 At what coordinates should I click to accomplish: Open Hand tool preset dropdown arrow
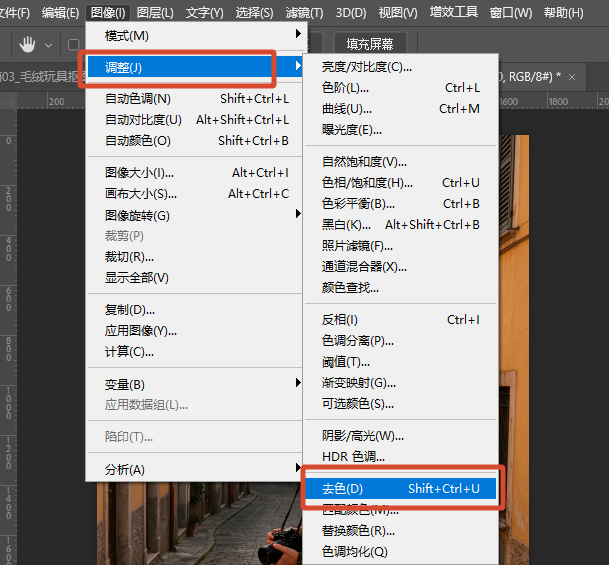(49, 45)
